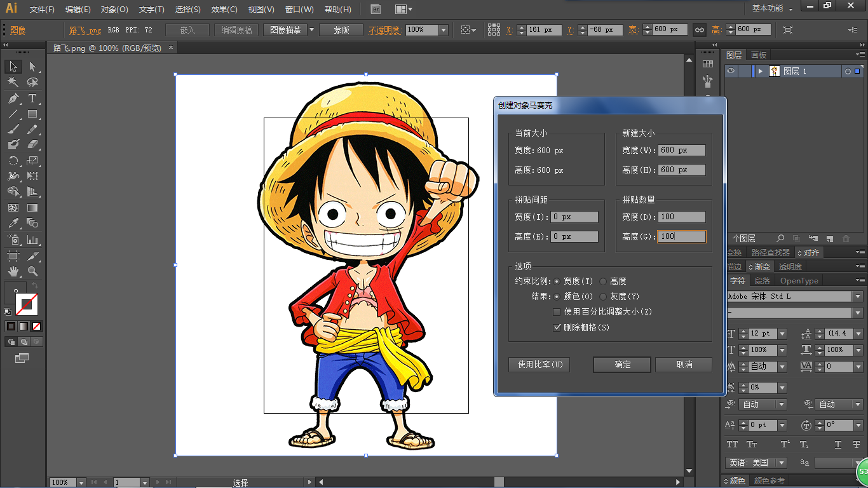Screen dimensions: 868x488
Task: Click the Bridge (Br) button
Action: click(x=376, y=10)
